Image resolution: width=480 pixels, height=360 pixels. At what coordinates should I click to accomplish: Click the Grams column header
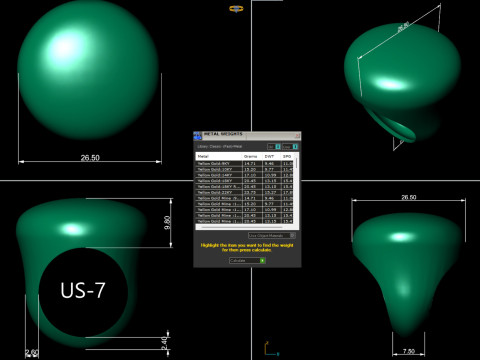coord(252,156)
